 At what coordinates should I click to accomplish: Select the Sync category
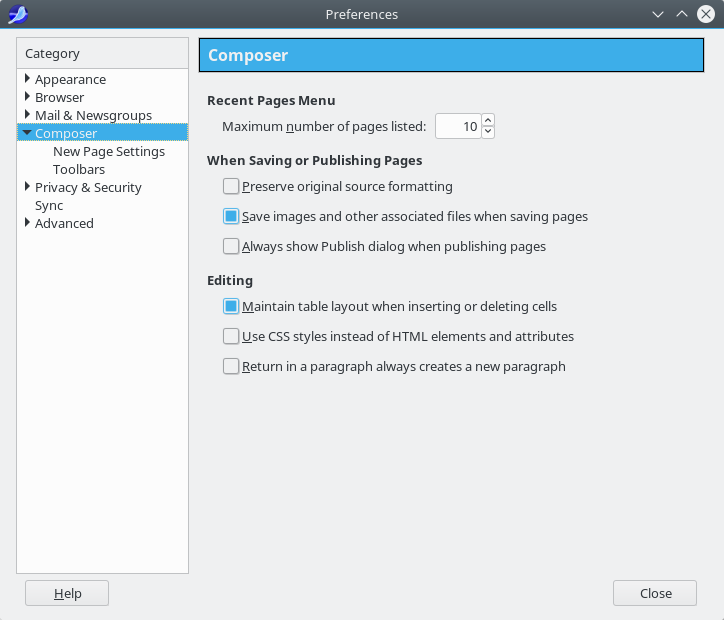click(x=49, y=205)
